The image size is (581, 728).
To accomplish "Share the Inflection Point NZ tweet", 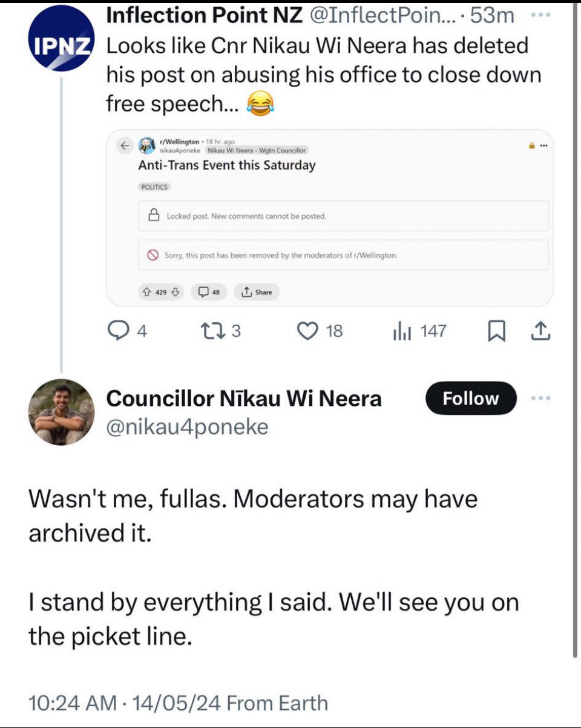I will pos(541,331).
